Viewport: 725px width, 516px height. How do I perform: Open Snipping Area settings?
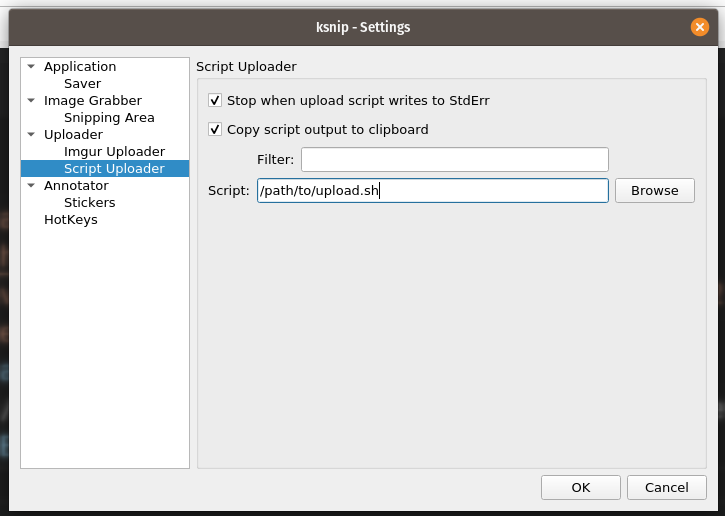click(x=109, y=117)
